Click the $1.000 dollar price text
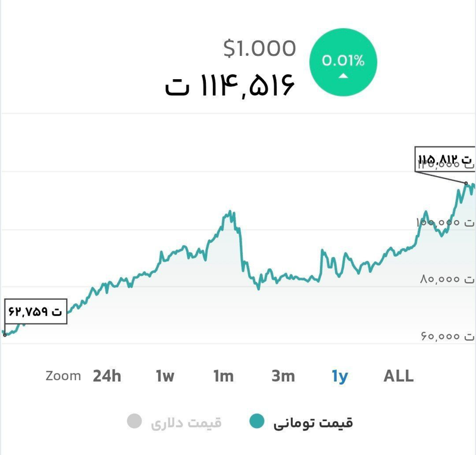This screenshot has height=455, width=476. click(259, 48)
